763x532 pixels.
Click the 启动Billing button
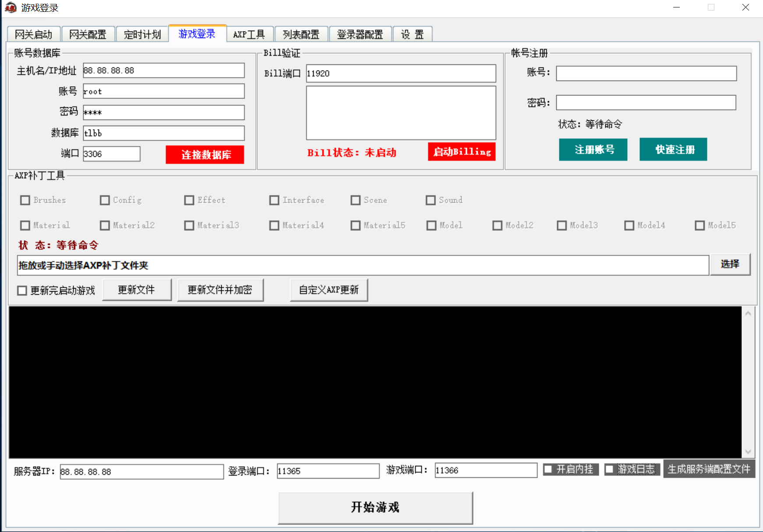[462, 151]
